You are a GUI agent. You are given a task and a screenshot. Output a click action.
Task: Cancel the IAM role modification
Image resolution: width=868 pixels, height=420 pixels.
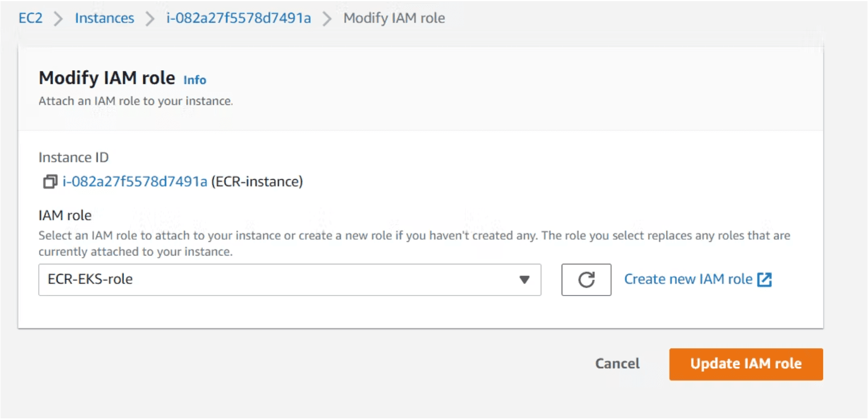[x=616, y=364]
